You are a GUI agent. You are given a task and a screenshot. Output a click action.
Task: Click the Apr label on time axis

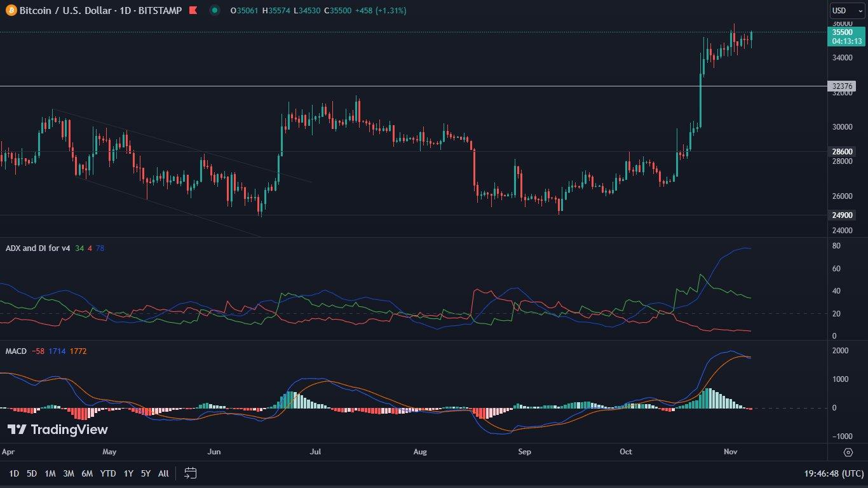(8, 452)
